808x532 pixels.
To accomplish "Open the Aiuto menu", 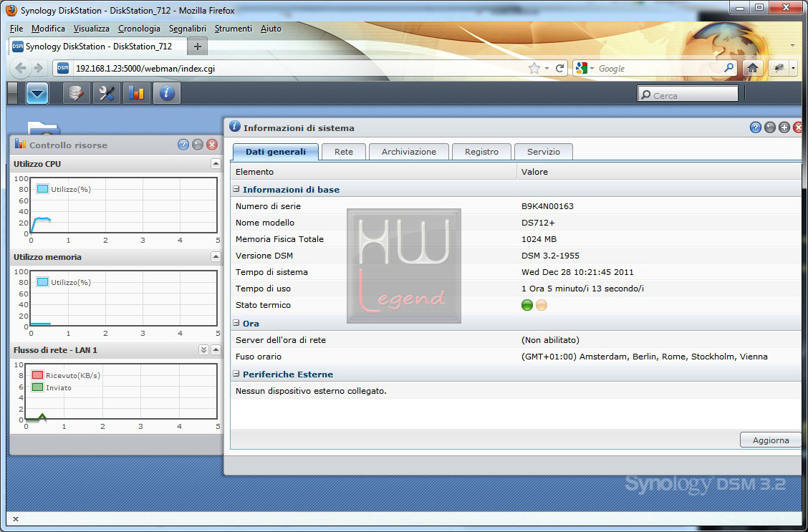I will tap(271, 29).
